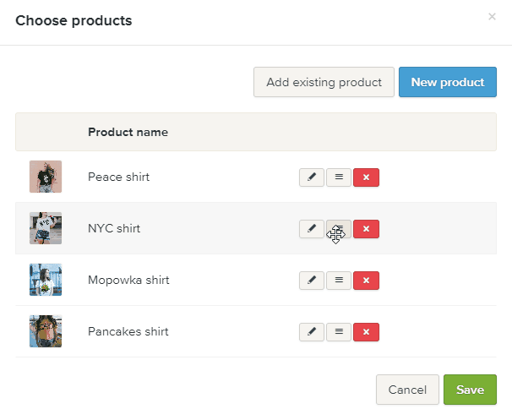The image size is (512, 420).
Task: Click the reorder handle for Mopowka shirt
Action: [x=339, y=281]
